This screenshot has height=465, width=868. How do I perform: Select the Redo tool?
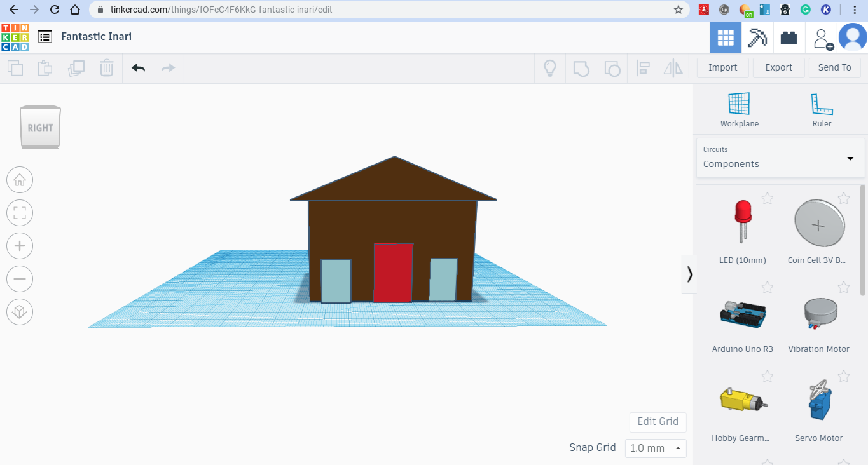click(x=167, y=67)
